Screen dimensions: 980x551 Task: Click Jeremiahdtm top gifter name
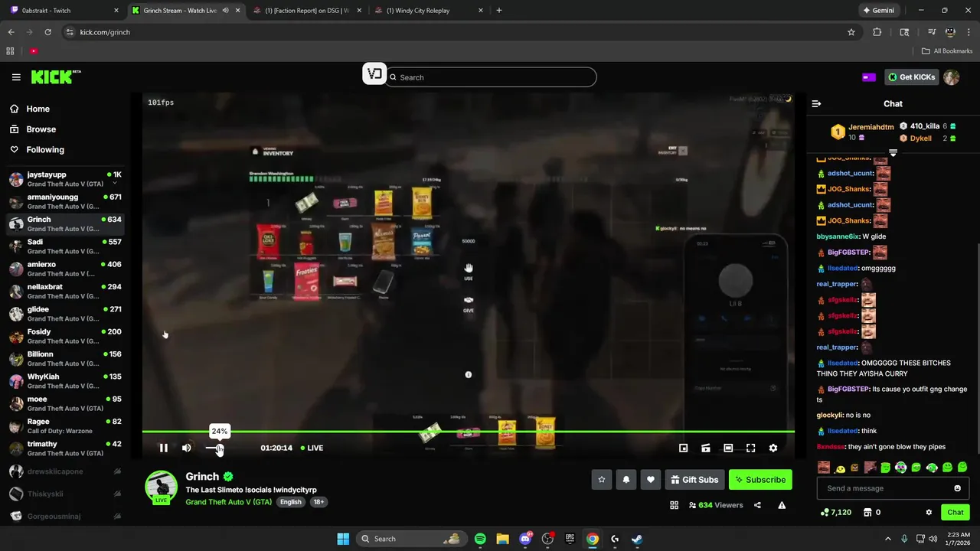tap(871, 127)
